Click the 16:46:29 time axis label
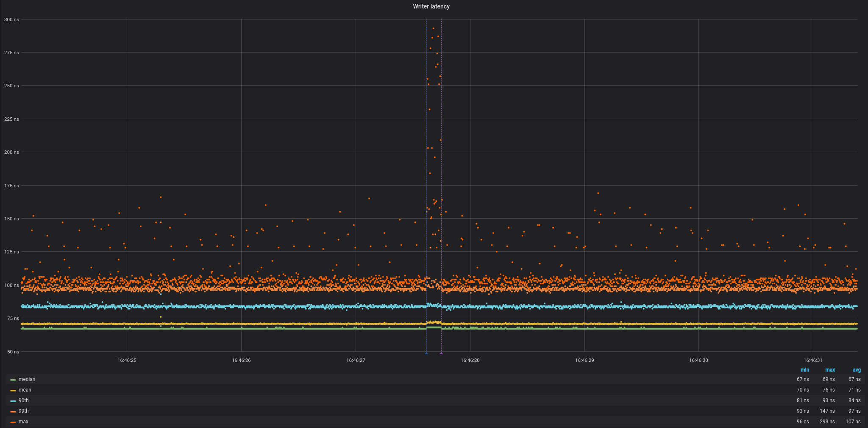 click(x=584, y=360)
